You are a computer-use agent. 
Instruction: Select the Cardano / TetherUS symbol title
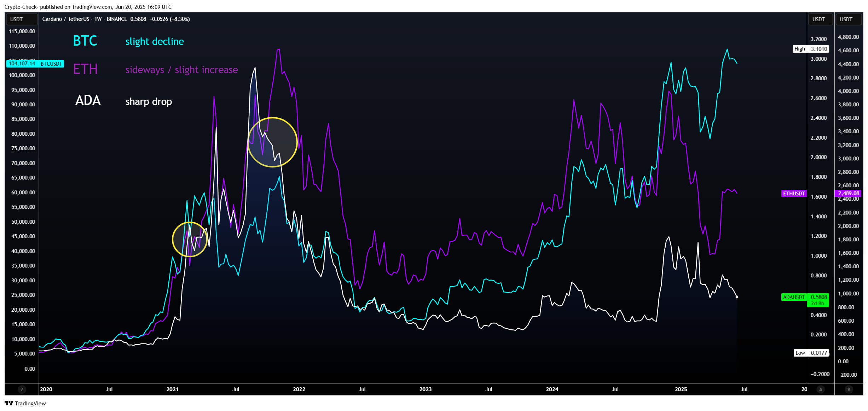(x=65, y=19)
